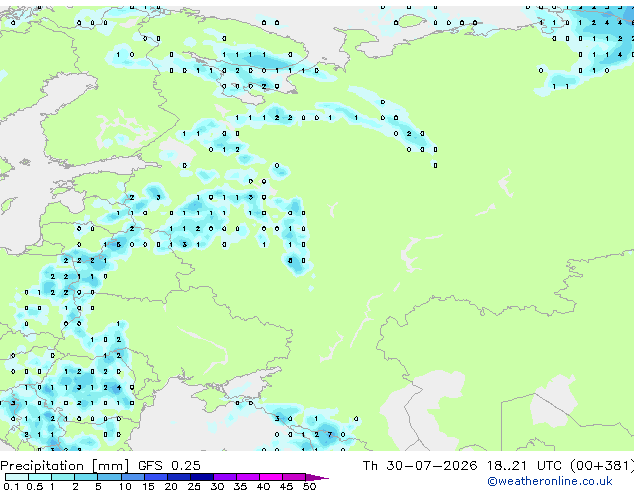Click the "GFS 0.25" model label

169,465
